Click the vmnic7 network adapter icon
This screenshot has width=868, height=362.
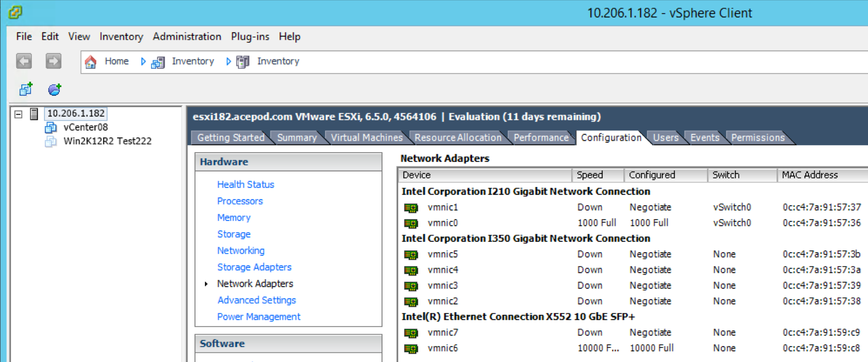coord(411,333)
